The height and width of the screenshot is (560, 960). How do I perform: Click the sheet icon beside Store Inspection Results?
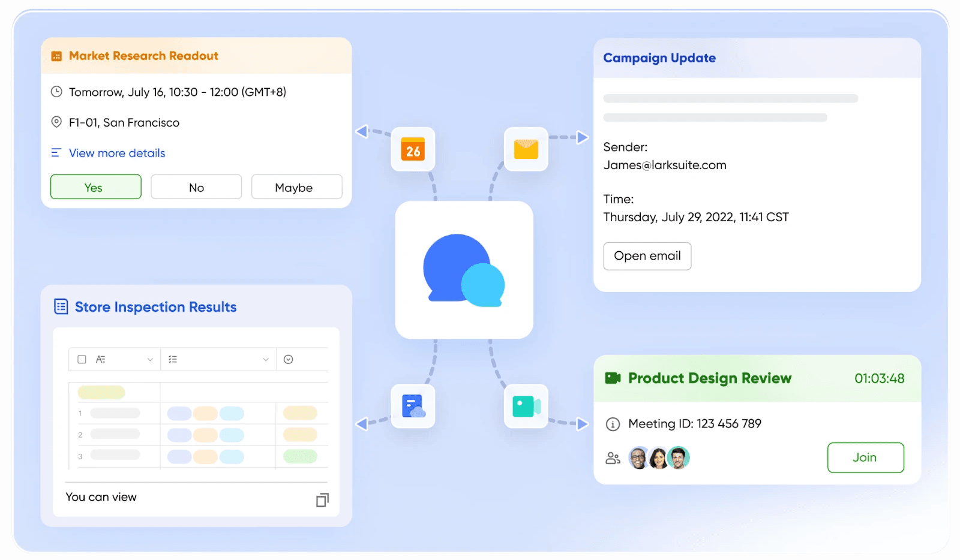61,306
